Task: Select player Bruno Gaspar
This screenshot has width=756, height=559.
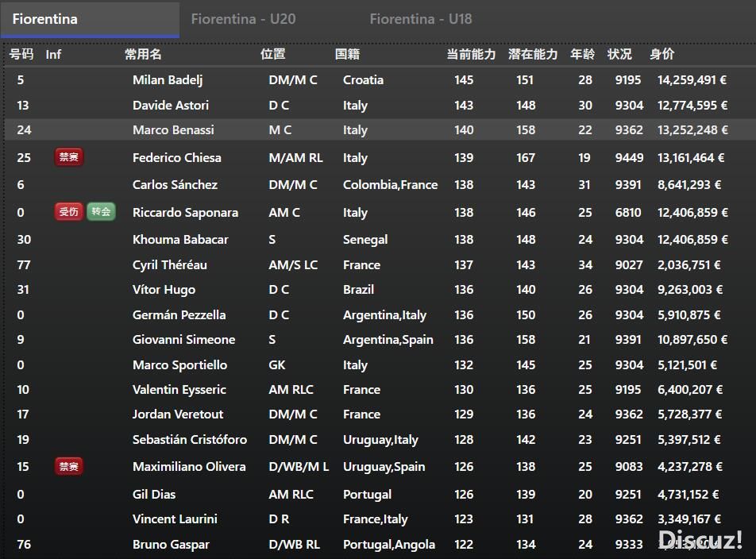Action: coord(171,545)
